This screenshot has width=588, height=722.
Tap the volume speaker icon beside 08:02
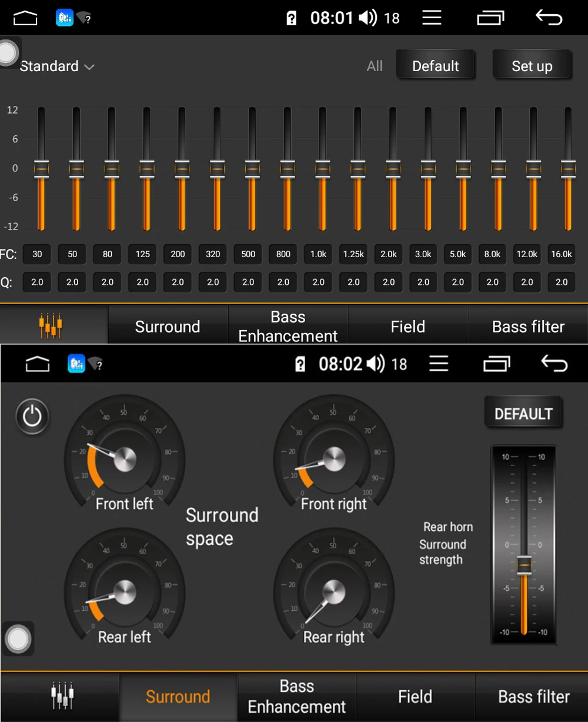pos(376,364)
